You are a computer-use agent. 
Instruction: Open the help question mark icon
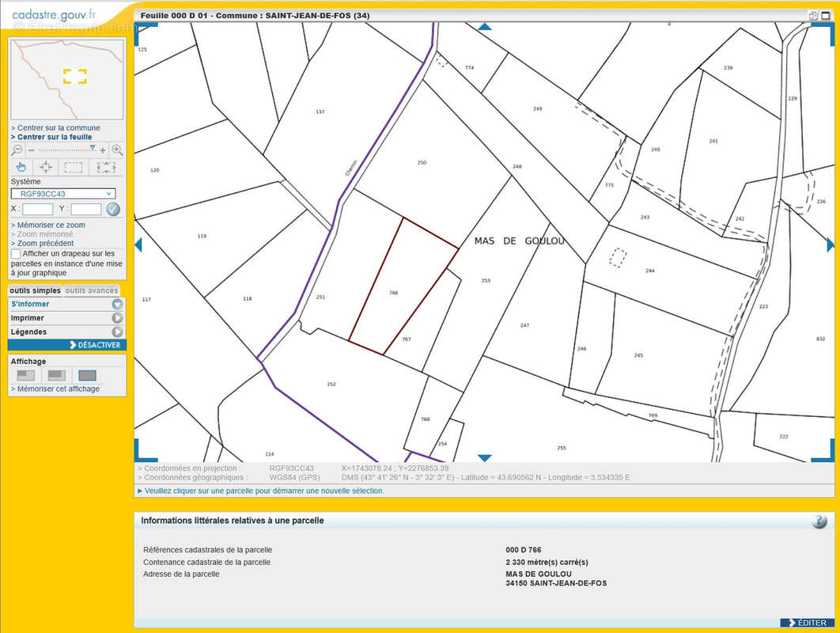click(819, 521)
